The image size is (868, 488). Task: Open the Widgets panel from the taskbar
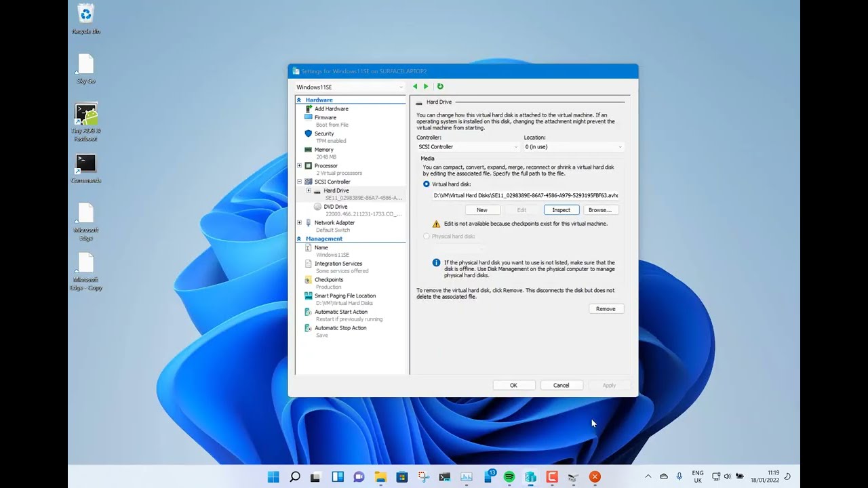338,477
